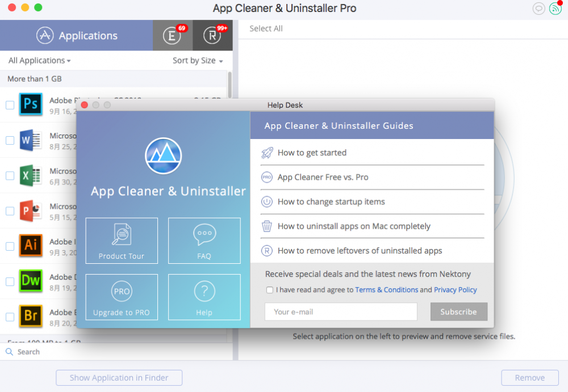Click the R icon beside remove leftovers guide
The height and width of the screenshot is (392, 568).
267,251
